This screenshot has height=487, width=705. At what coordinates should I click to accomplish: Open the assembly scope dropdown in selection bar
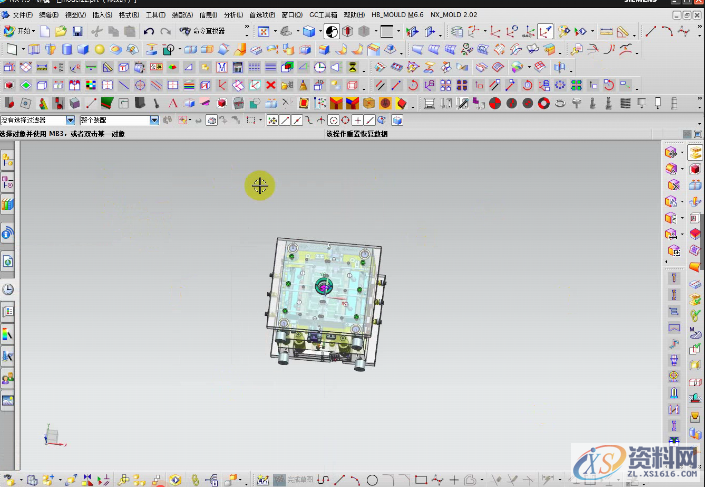(154, 120)
